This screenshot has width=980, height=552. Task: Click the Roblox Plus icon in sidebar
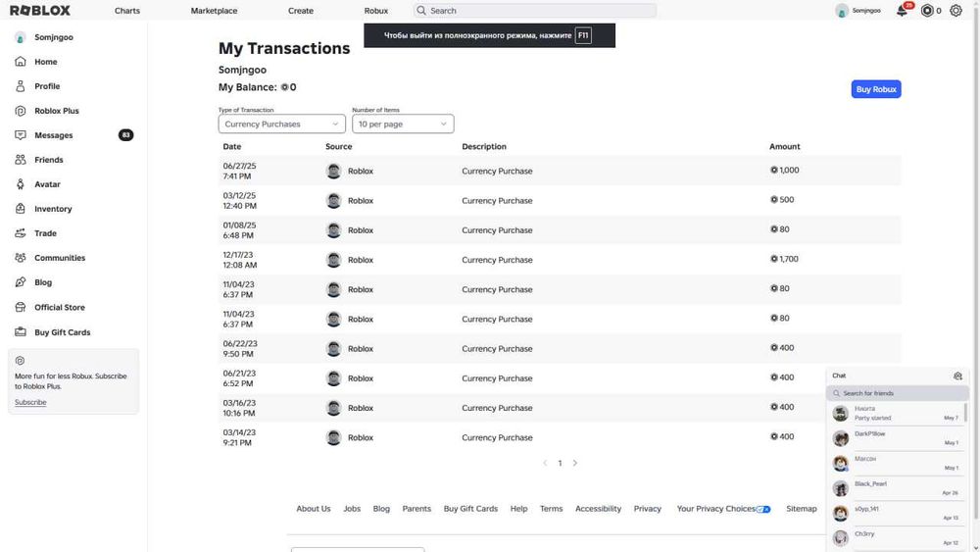click(x=21, y=111)
